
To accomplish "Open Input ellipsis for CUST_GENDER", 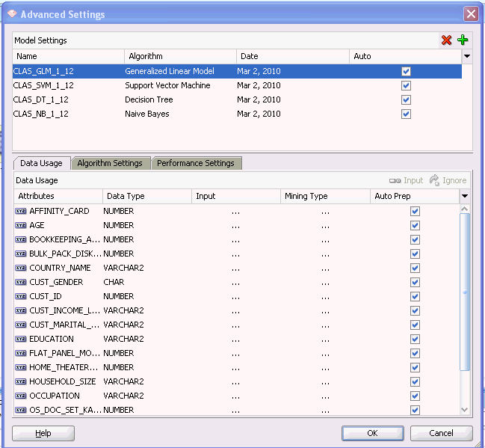I will [x=235, y=284].
